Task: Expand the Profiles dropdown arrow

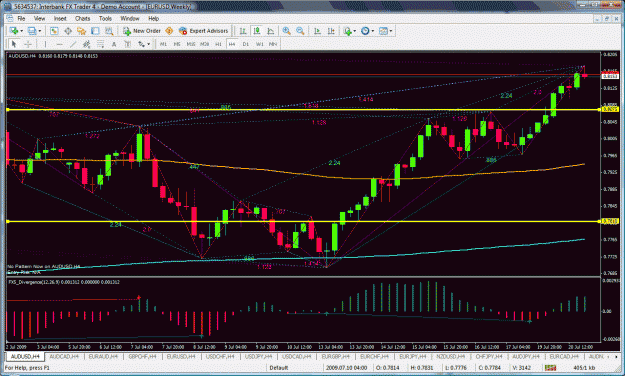Action: point(39,31)
